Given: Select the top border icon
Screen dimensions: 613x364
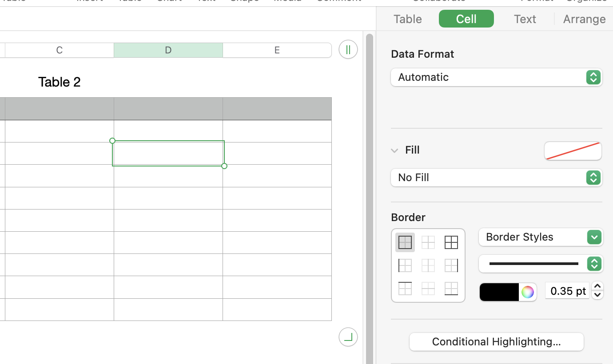Looking at the screenshot, I should pos(405,289).
